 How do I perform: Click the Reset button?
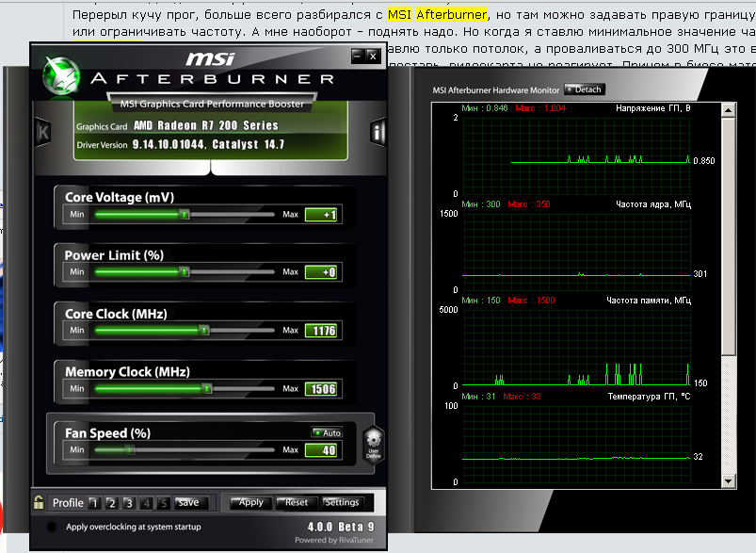[296, 502]
